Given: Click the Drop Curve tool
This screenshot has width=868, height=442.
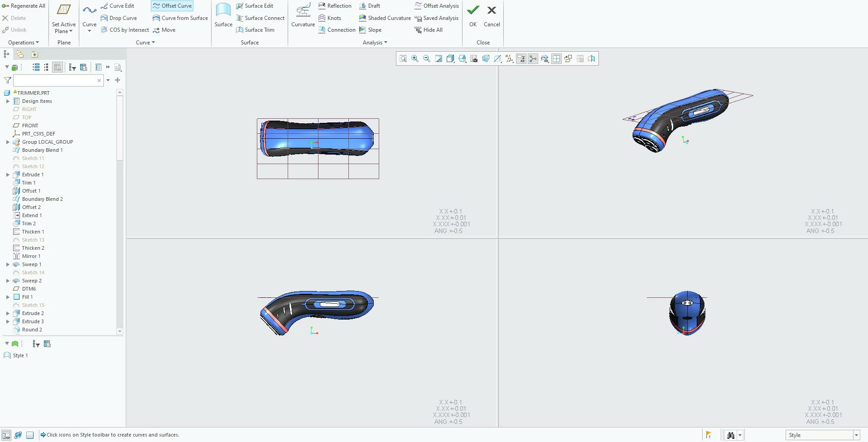Looking at the screenshot, I should tap(119, 18).
